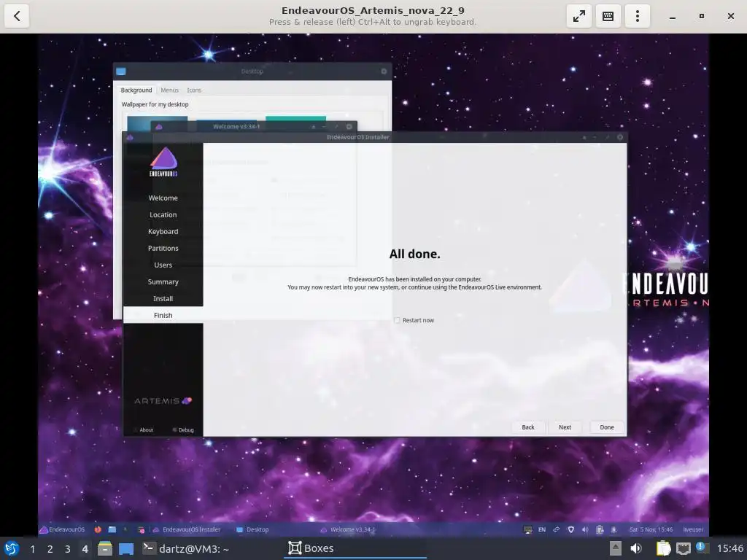The image size is (747, 560).
Task: Open guest notifications bell icon
Action: click(x=614, y=529)
